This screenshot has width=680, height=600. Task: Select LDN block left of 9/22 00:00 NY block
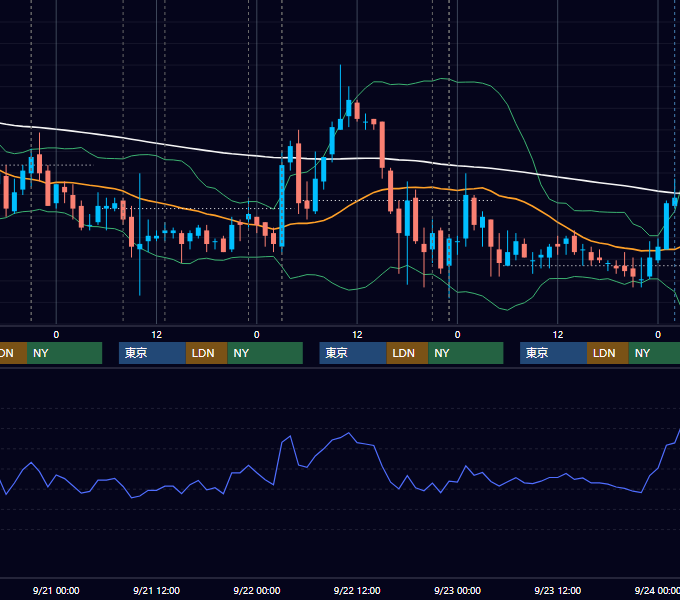[206, 353]
